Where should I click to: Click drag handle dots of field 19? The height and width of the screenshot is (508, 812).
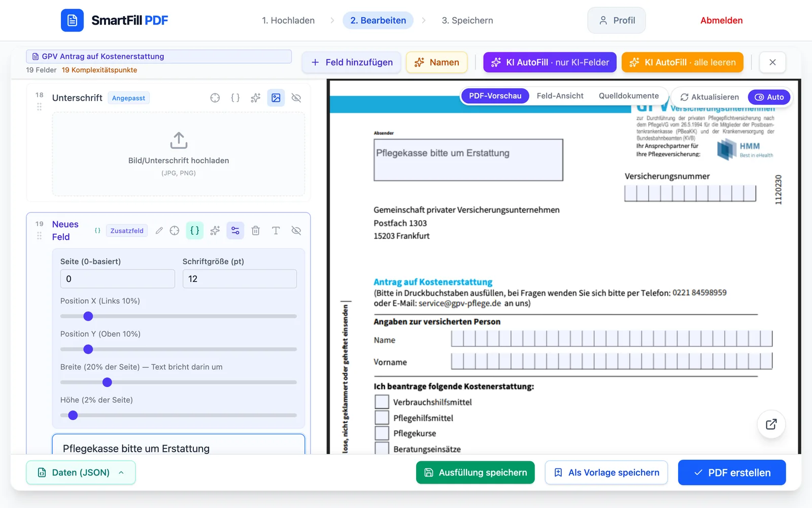tap(39, 236)
